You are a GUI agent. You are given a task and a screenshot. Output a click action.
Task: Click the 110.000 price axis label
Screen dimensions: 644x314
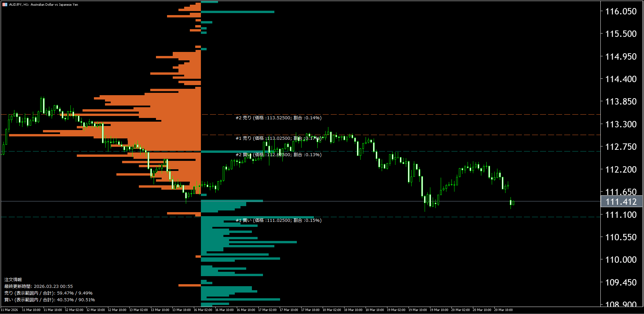[621, 260]
